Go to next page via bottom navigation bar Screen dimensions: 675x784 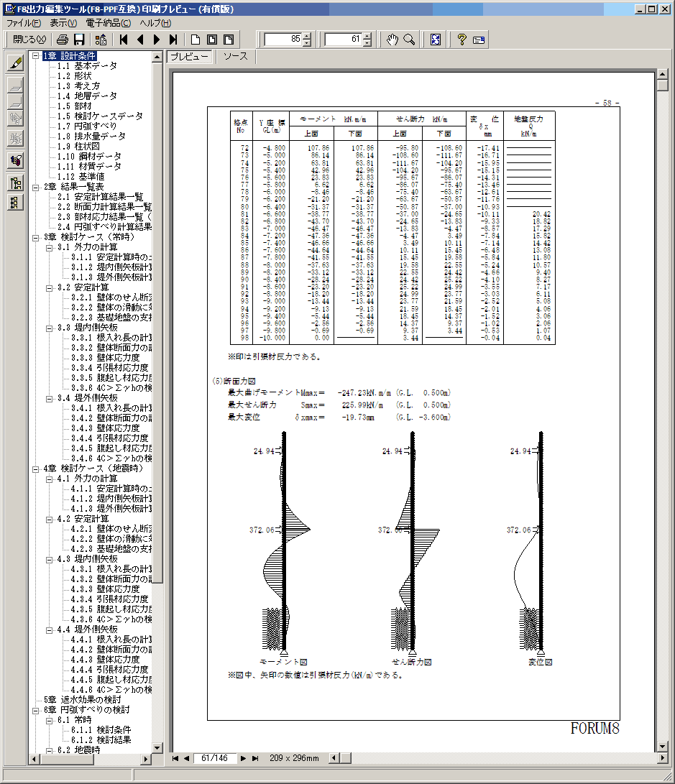pyautogui.click(x=243, y=759)
